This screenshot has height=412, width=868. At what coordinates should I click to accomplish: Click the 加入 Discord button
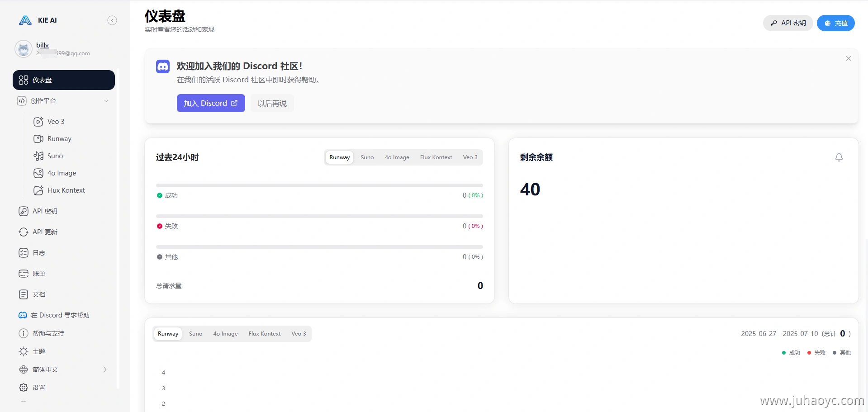pyautogui.click(x=211, y=103)
